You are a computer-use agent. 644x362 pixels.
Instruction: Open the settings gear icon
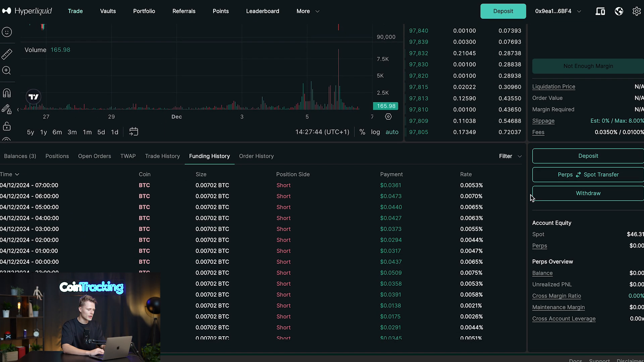pyautogui.click(x=636, y=11)
